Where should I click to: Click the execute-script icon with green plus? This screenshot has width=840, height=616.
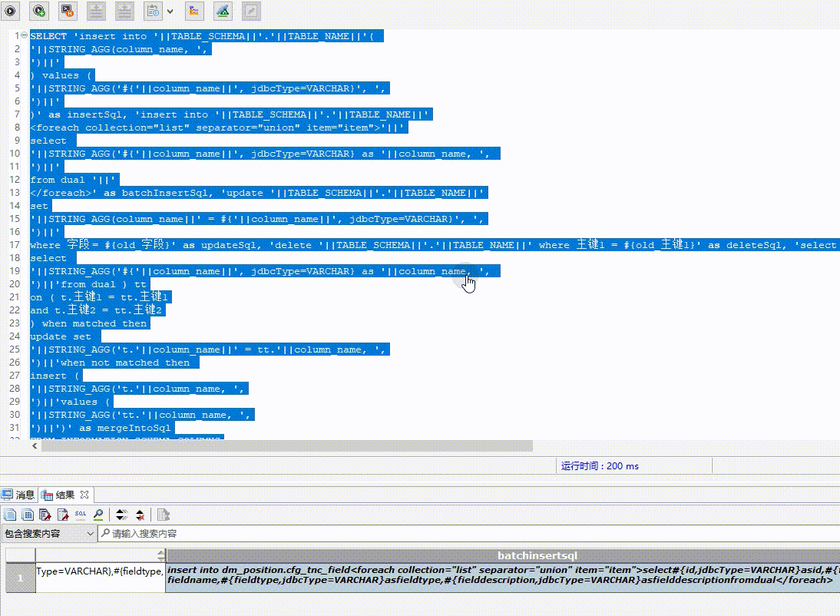pyautogui.click(x=38, y=11)
